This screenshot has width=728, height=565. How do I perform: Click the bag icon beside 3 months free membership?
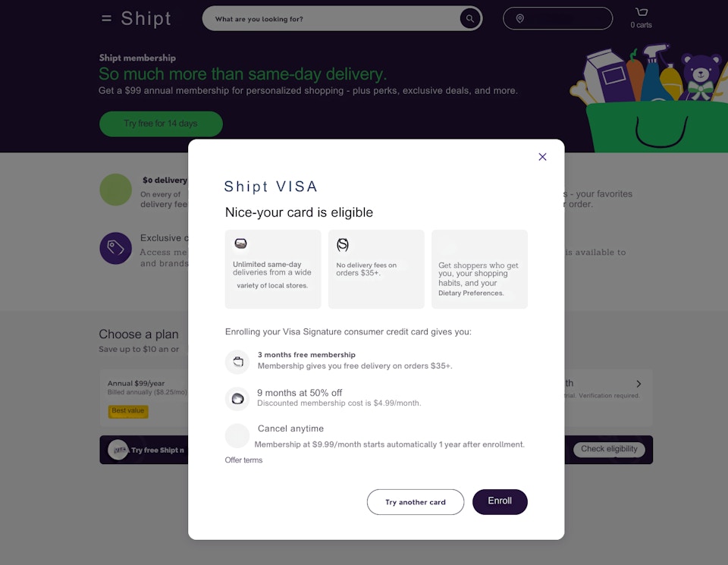point(237,362)
